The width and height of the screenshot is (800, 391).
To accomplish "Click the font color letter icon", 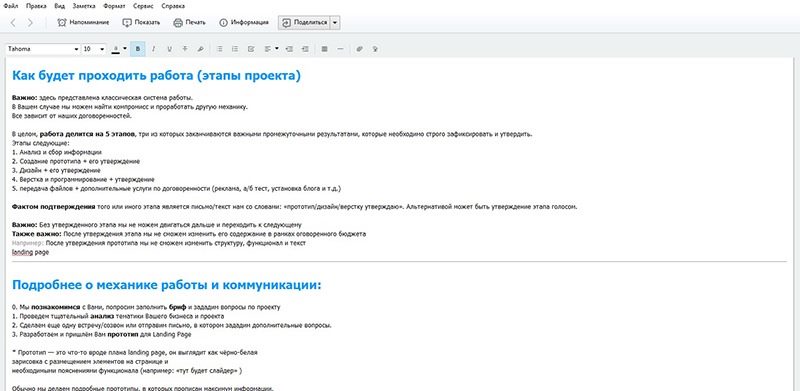I will tap(116, 49).
